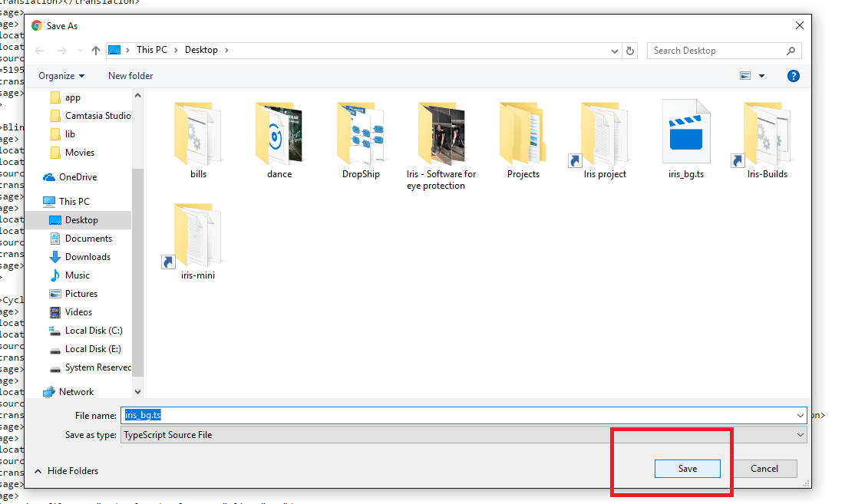Click Desktop in address path
The width and height of the screenshot is (855, 504).
tap(201, 50)
